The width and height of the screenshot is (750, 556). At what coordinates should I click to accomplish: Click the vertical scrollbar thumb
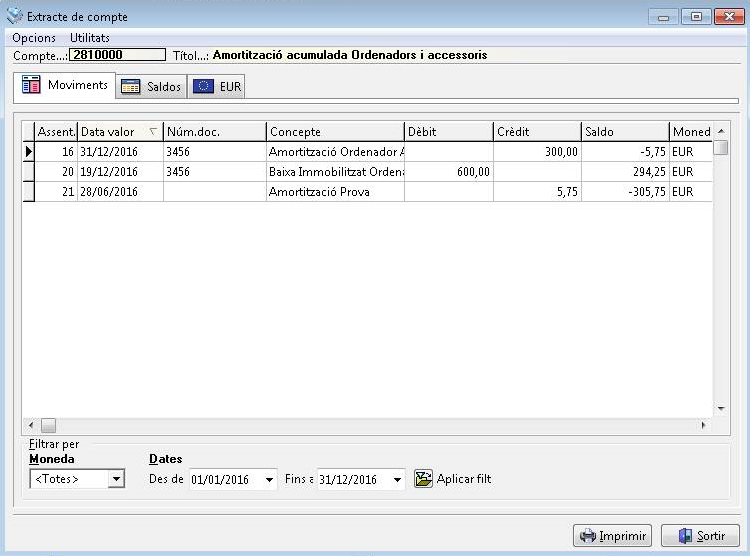[721, 147]
